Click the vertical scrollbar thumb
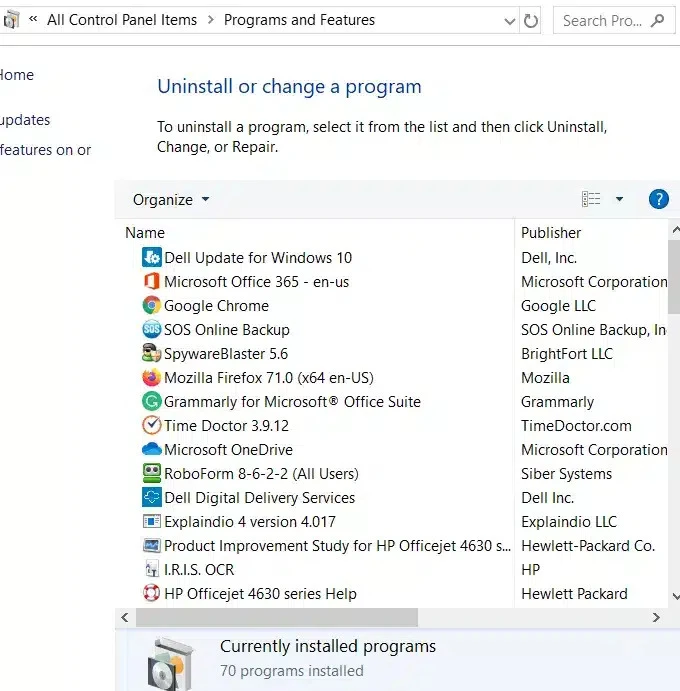The image size is (680, 691). [x=674, y=277]
